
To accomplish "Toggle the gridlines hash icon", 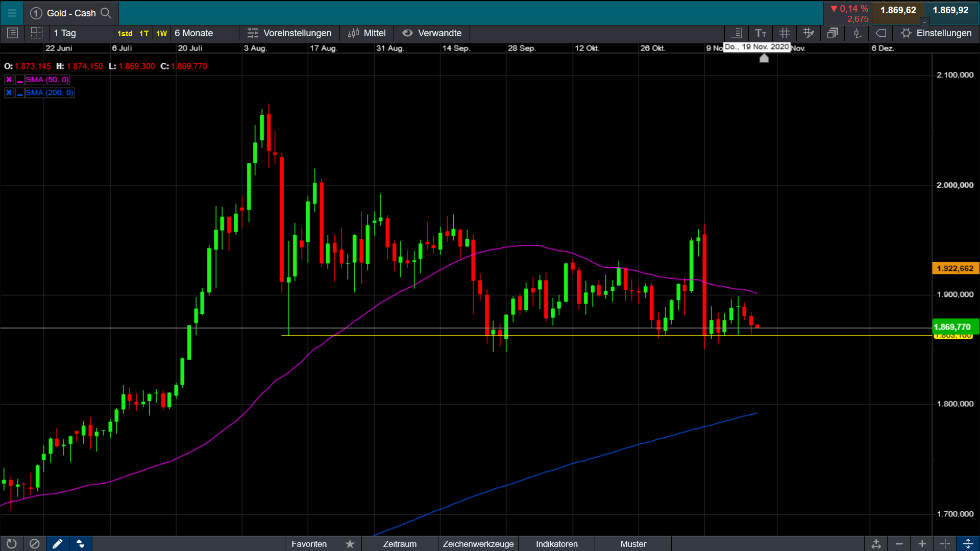I will pyautogui.click(x=785, y=33).
